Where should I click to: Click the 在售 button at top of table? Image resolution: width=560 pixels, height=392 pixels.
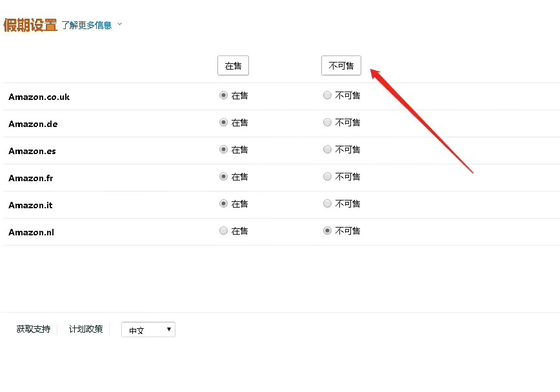tap(233, 65)
